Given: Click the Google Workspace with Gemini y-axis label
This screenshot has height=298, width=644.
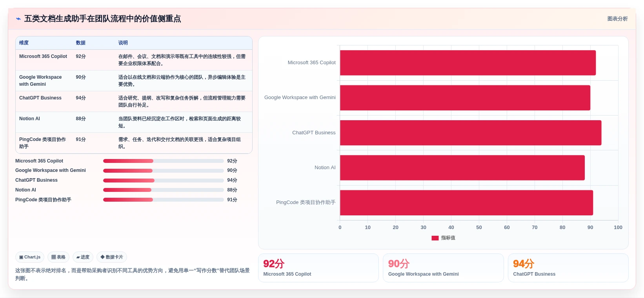Looking at the screenshot, I should (300, 98).
